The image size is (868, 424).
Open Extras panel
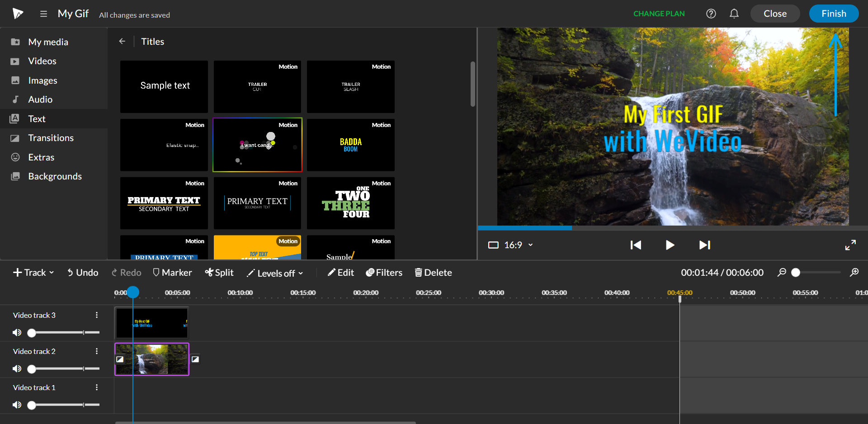(x=54, y=157)
